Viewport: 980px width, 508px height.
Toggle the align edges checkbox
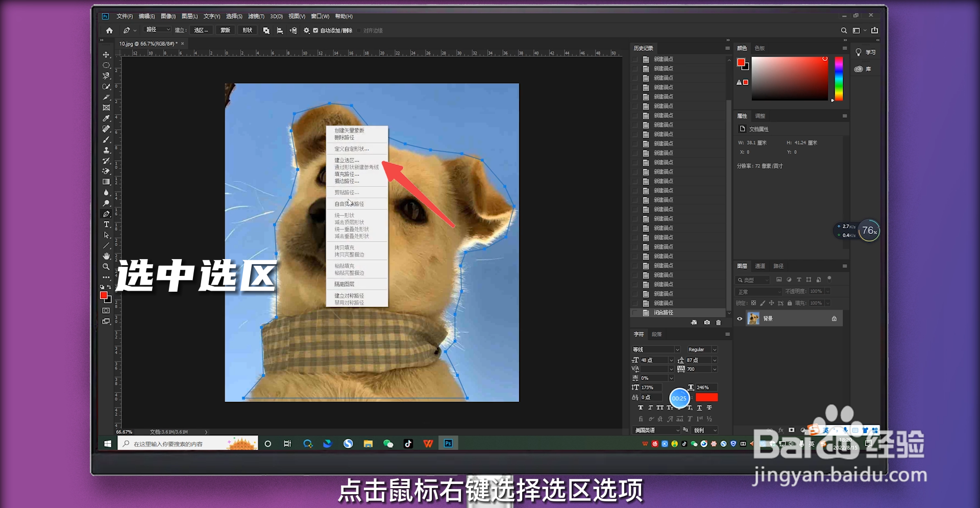point(359,31)
